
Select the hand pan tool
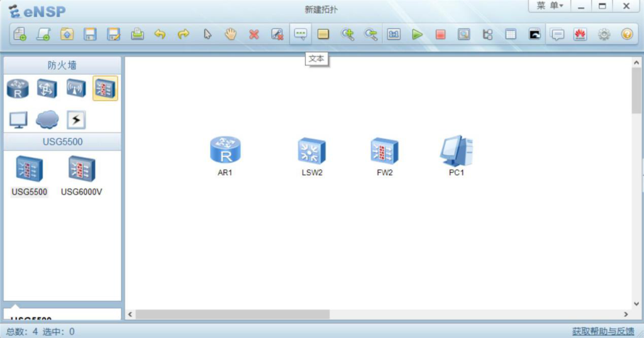click(x=230, y=34)
